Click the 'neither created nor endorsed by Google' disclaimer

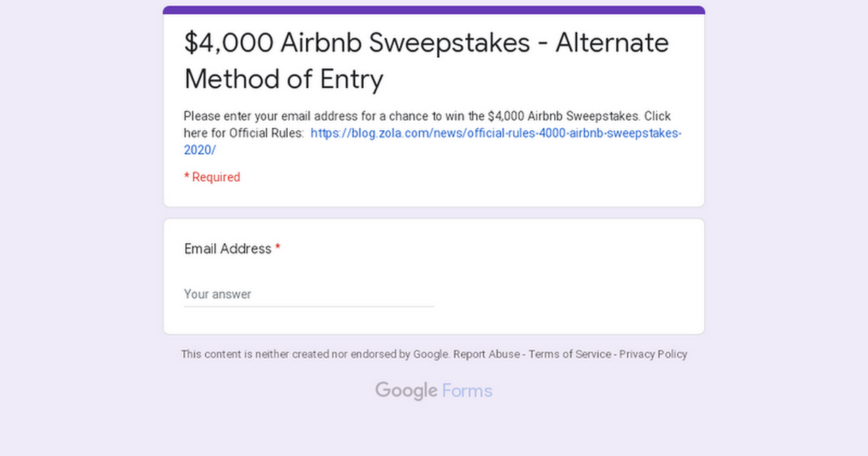click(x=316, y=354)
